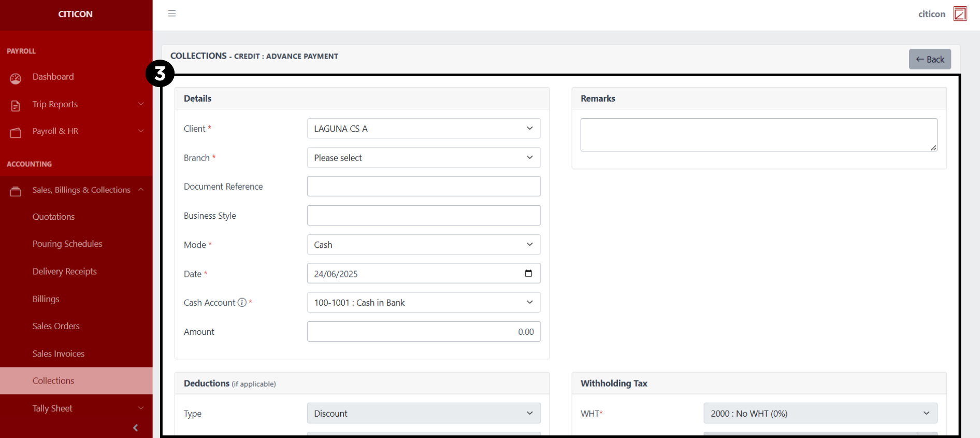This screenshot has height=438, width=980.
Task: Click the Back button
Action: pyautogui.click(x=930, y=59)
